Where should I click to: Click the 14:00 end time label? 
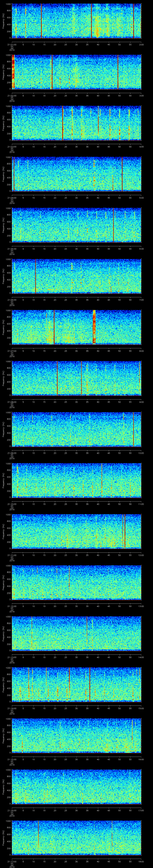point(141,657)
